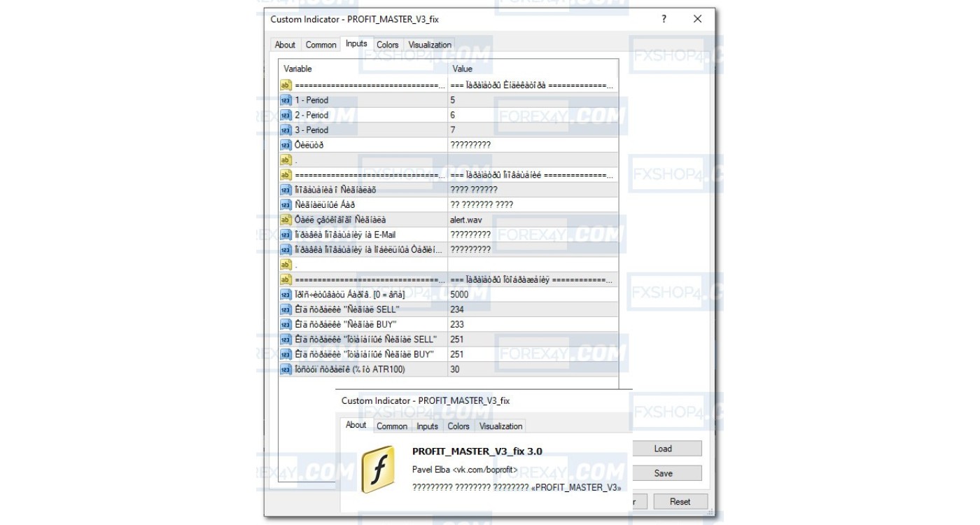Click the Reset button
The height and width of the screenshot is (525, 980).
point(680,501)
